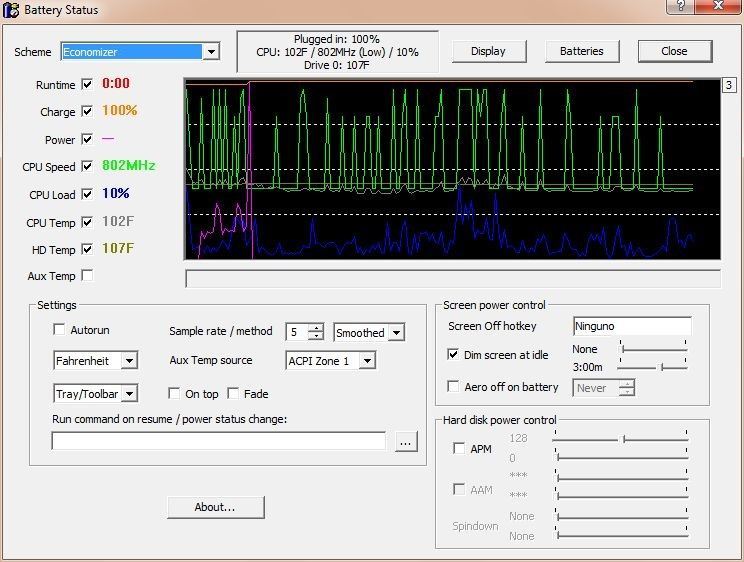This screenshot has width=744, height=562.
Task: Uncheck Dim screen at idle
Action: [x=453, y=355]
